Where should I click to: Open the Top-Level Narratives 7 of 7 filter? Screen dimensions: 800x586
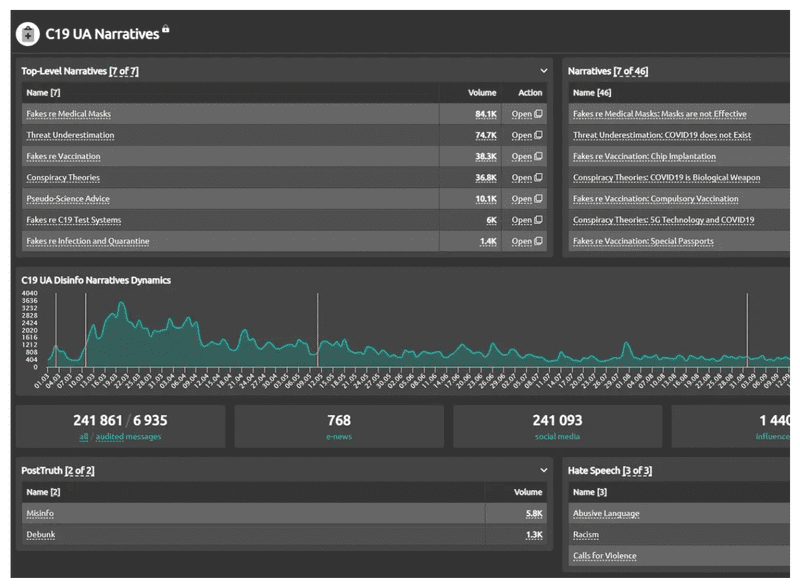(x=123, y=71)
